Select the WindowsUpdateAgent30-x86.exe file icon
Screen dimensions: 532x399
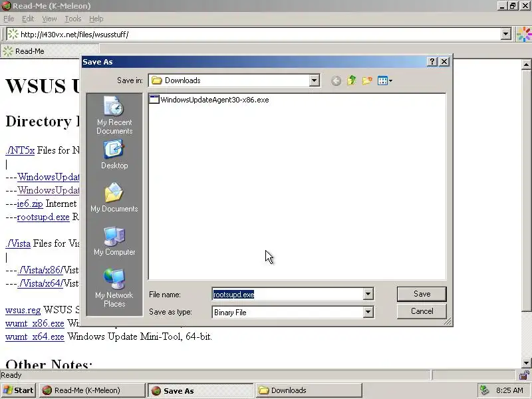point(154,99)
